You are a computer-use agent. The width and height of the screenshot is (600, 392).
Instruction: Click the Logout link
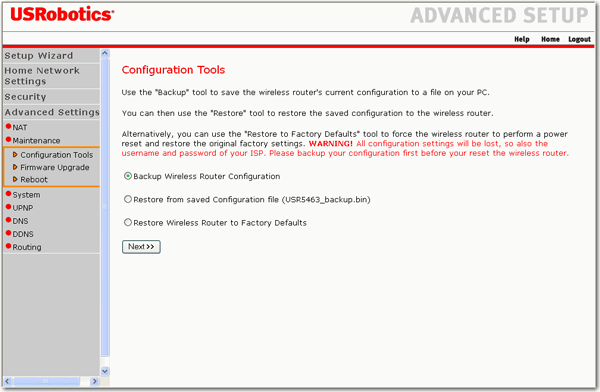(579, 39)
